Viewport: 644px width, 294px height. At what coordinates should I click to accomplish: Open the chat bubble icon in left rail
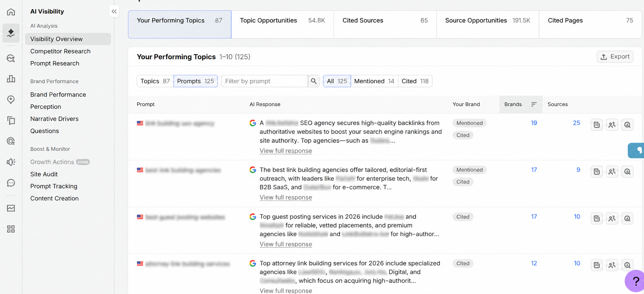coord(11,183)
